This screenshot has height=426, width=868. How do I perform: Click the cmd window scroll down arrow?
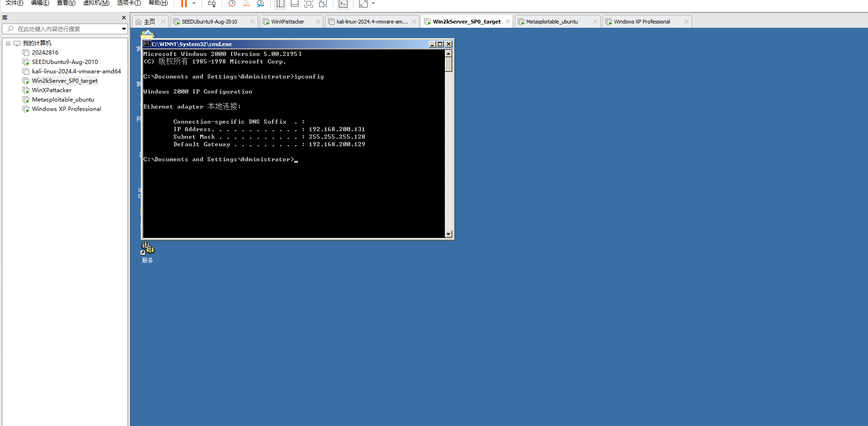[x=448, y=234]
